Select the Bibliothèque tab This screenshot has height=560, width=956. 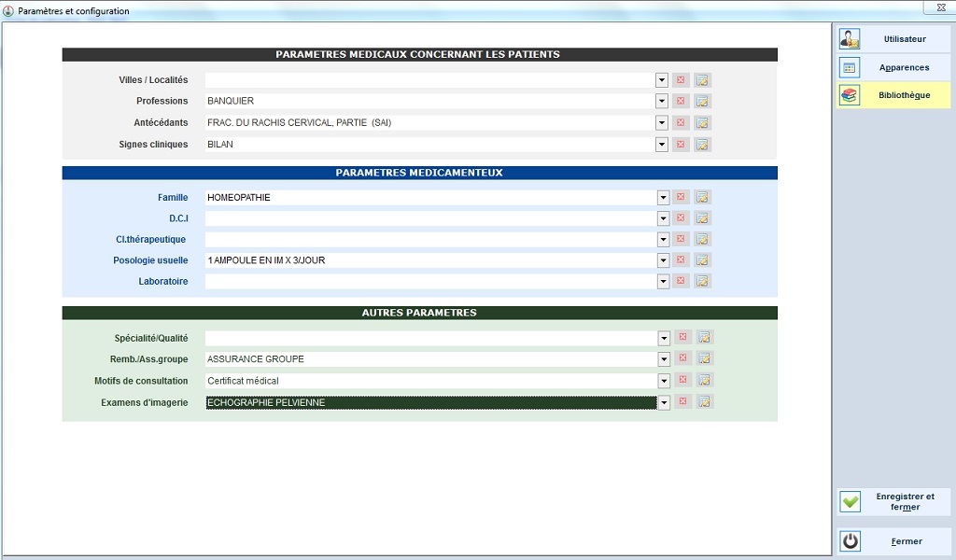[x=893, y=95]
